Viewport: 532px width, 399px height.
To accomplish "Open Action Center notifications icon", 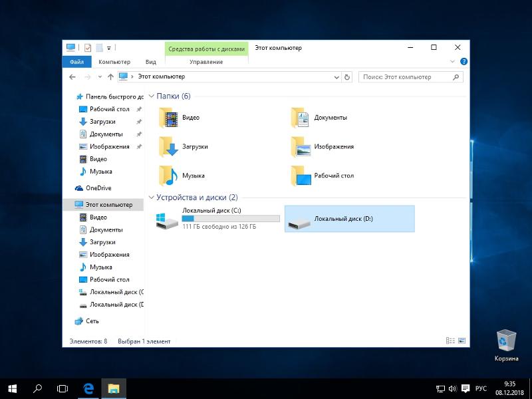I will (x=465, y=388).
